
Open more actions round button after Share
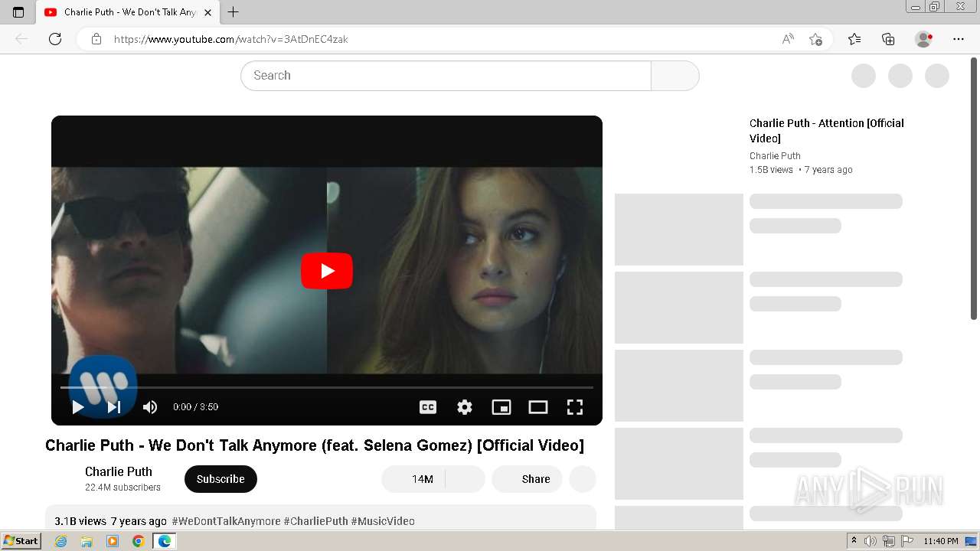pyautogui.click(x=583, y=479)
